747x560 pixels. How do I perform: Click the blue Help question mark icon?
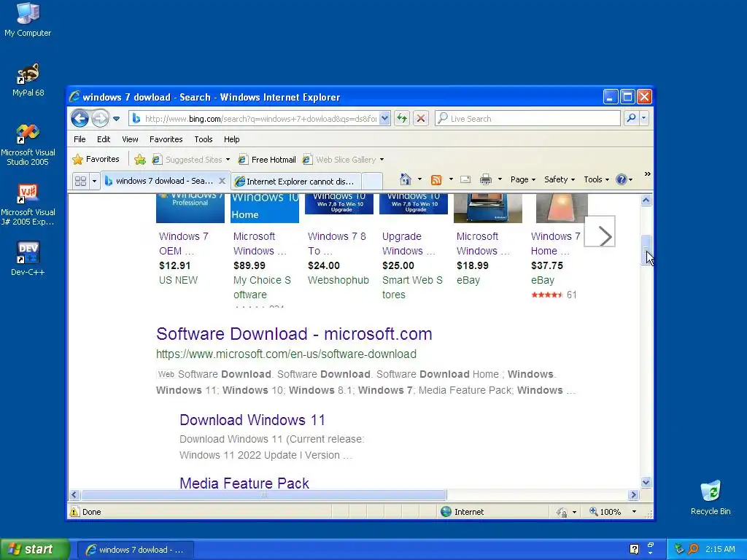(622, 179)
